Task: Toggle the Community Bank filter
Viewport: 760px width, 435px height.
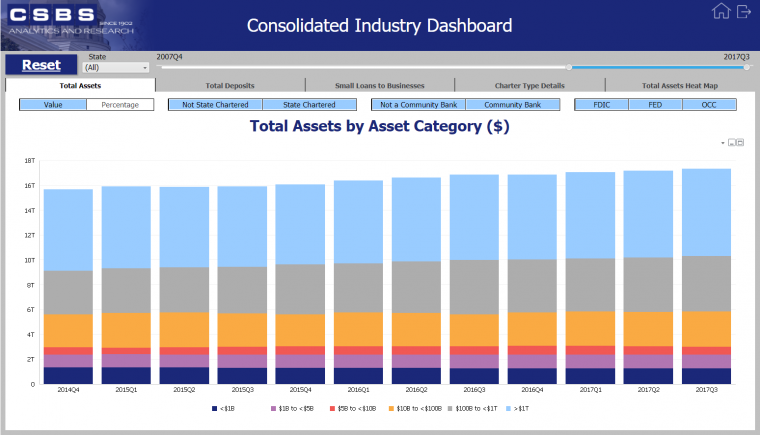Action: (512, 105)
